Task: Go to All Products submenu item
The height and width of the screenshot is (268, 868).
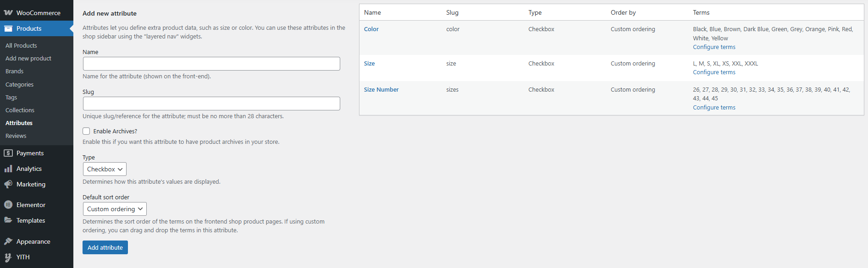Action: 21,45
